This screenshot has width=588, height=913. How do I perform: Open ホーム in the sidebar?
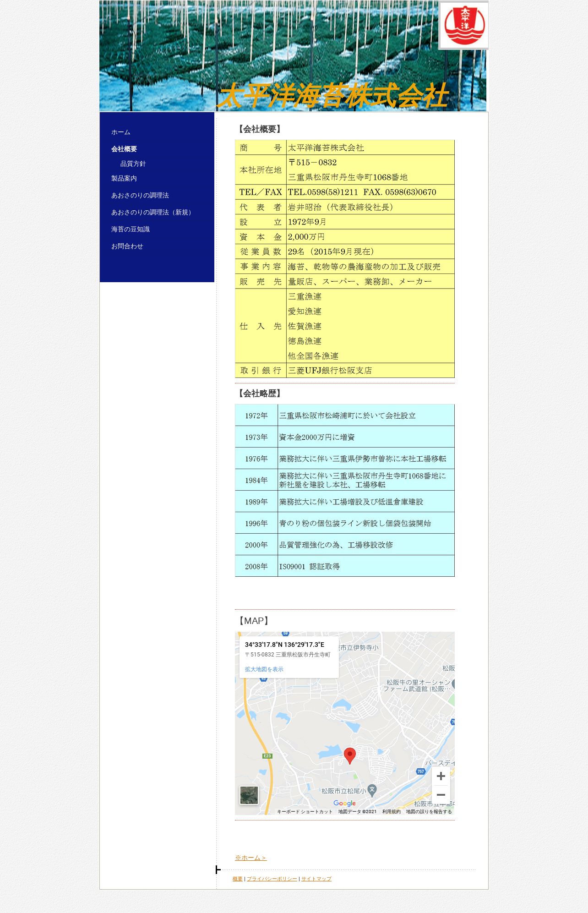(121, 132)
